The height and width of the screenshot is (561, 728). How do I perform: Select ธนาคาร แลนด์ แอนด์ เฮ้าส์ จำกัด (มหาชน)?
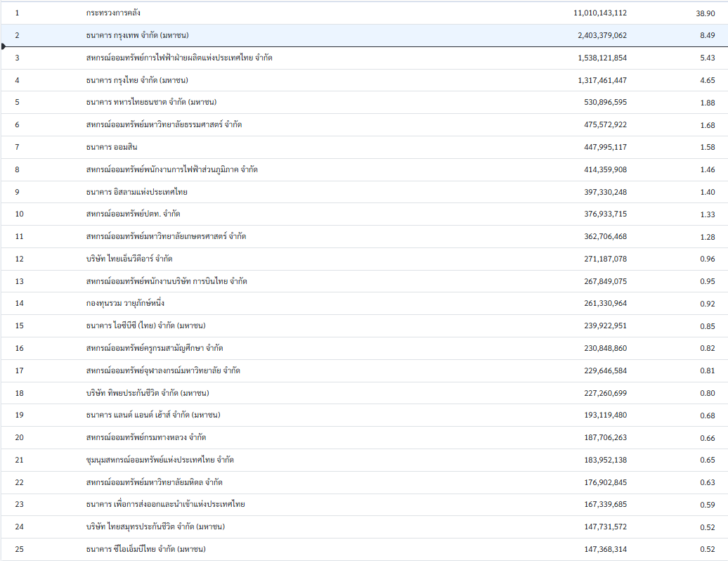click(153, 415)
